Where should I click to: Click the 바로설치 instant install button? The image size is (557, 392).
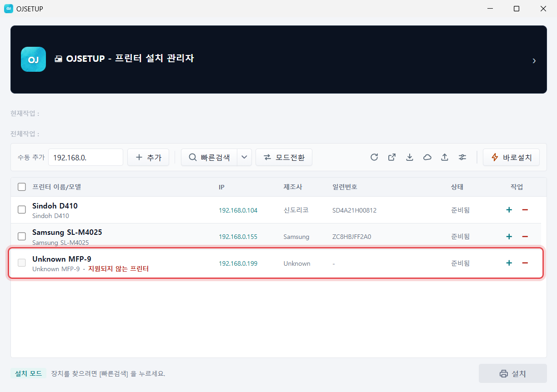[x=511, y=157]
